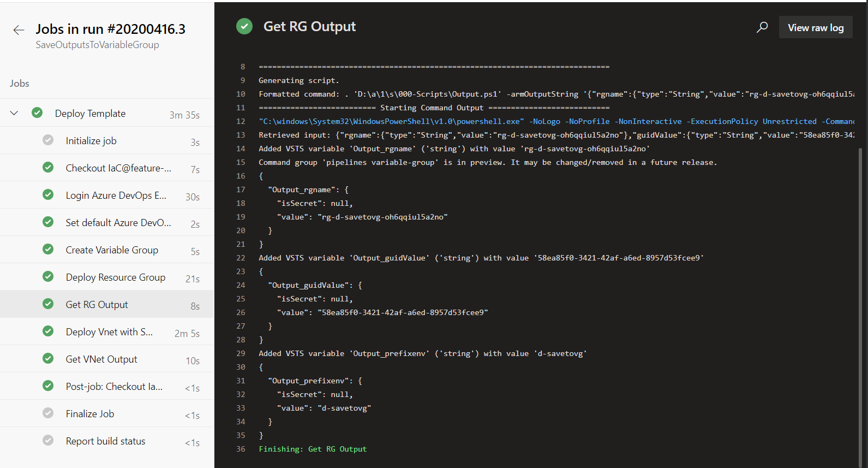Click the status icon next to Finalize Job
868x468 pixels.
click(x=48, y=413)
